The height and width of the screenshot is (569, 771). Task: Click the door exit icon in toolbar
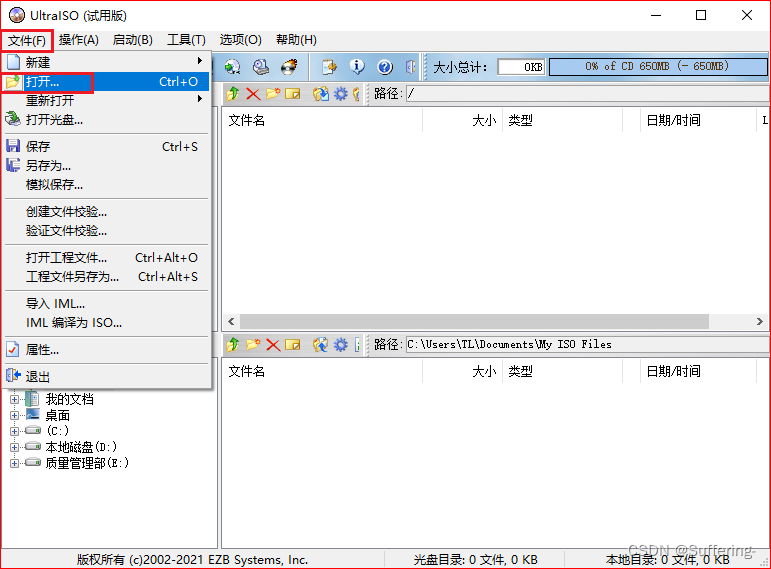411,67
